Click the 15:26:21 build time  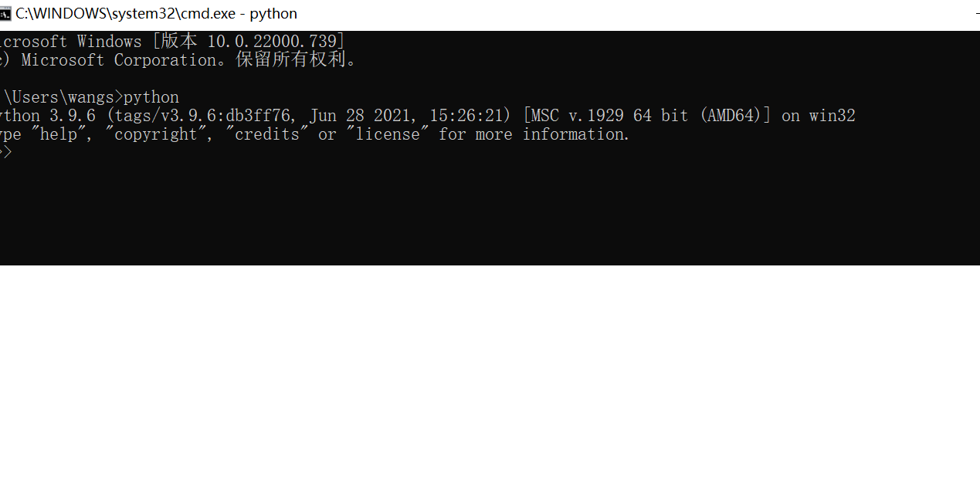tap(466, 116)
